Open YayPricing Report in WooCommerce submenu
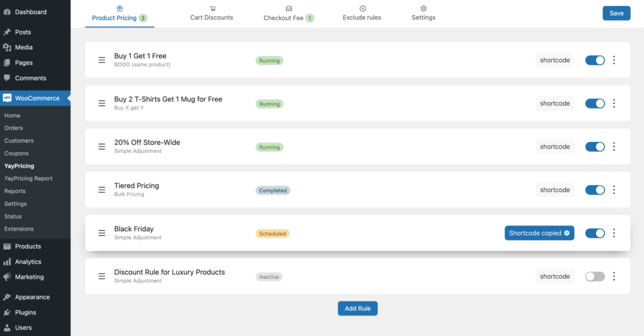 tap(28, 178)
